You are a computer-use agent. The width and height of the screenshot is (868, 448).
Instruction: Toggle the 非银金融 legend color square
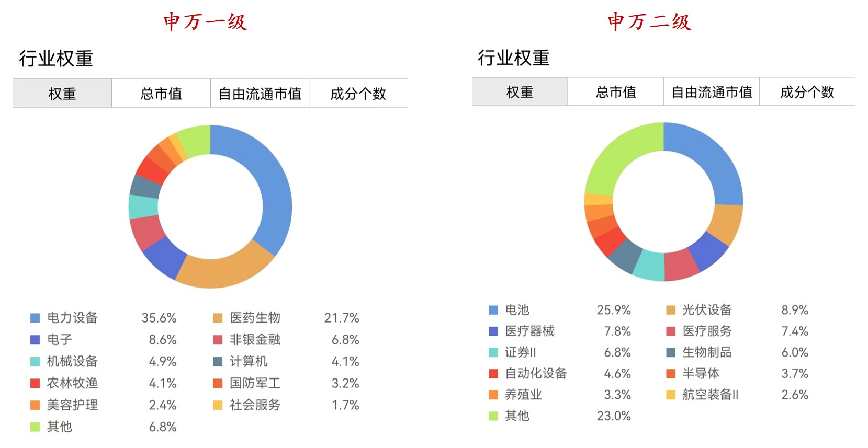pyautogui.click(x=218, y=340)
